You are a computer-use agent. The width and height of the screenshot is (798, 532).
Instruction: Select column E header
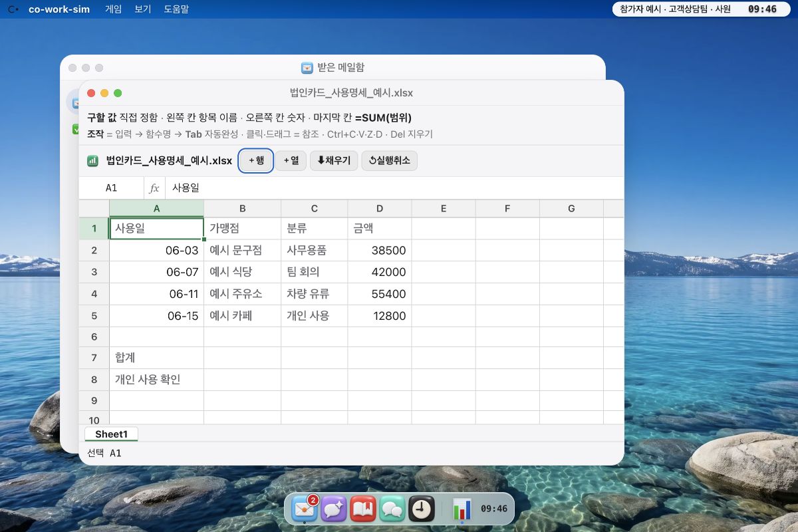point(444,208)
